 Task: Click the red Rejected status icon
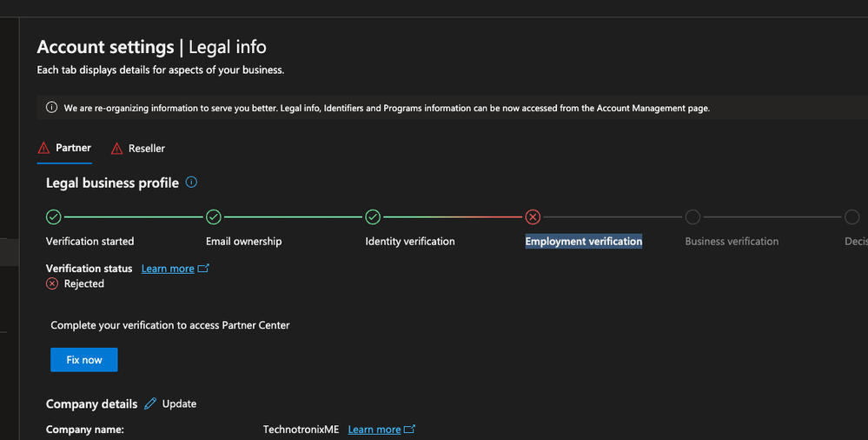click(52, 283)
